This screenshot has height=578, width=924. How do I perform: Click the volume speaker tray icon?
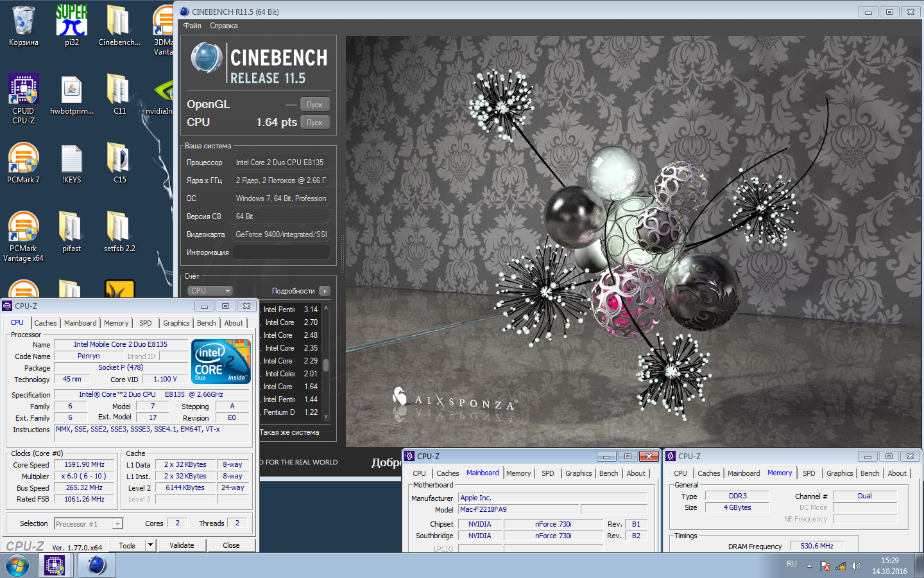pos(855,566)
